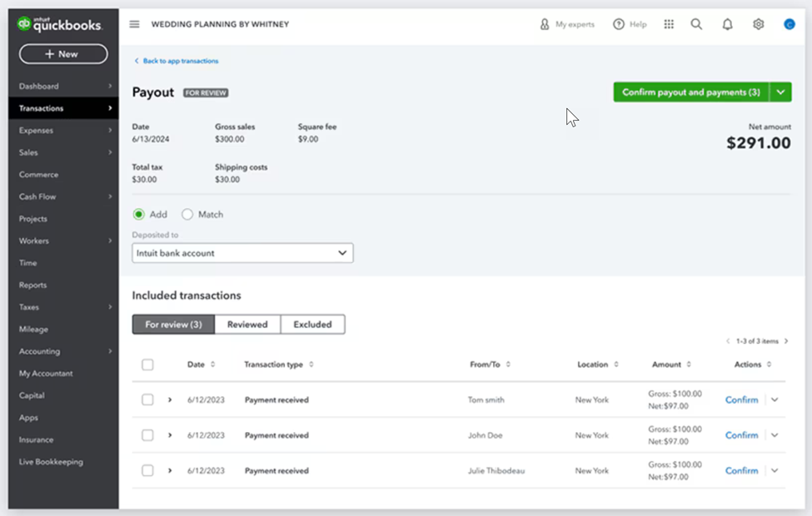Open the user profile avatar
This screenshot has width=812, height=516.
point(790,24)
